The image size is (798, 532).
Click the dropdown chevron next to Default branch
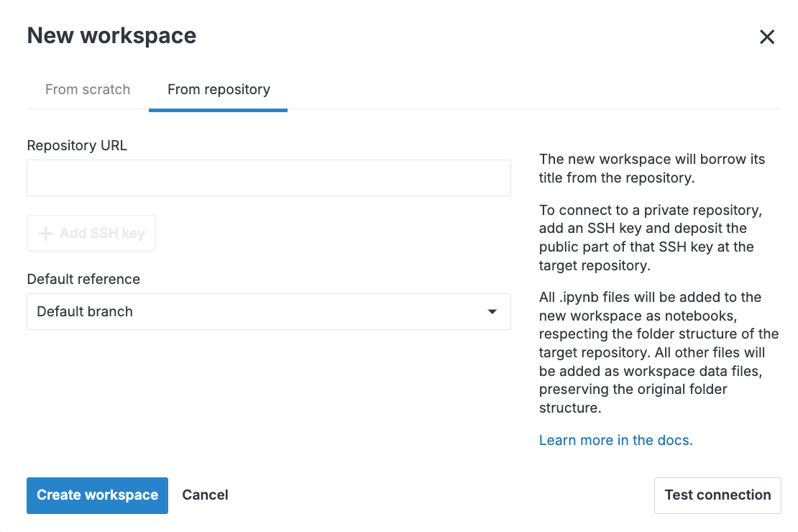(492, 311)
